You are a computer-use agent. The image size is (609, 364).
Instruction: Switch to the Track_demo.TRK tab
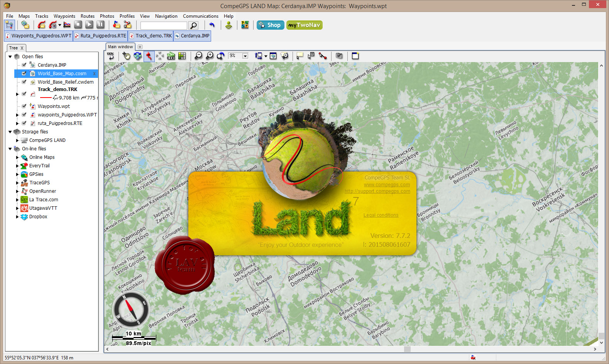tap(151, 36)
